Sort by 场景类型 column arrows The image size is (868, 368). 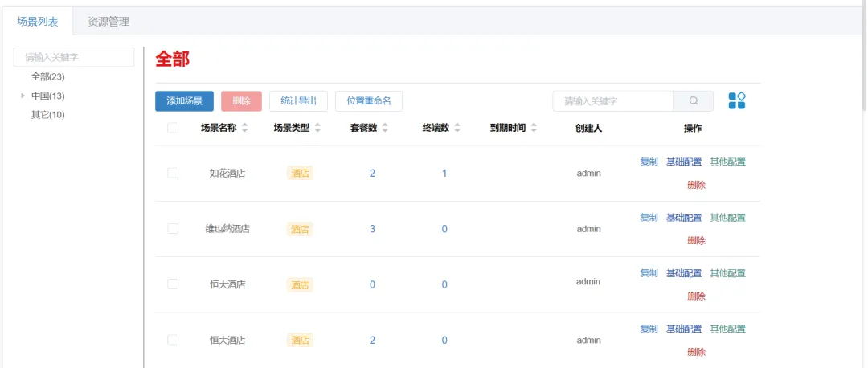coord(317,129)
